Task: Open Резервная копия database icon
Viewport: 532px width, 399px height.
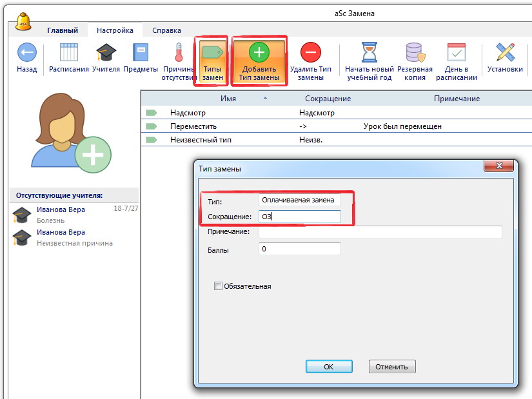Action: coord(415,53)
